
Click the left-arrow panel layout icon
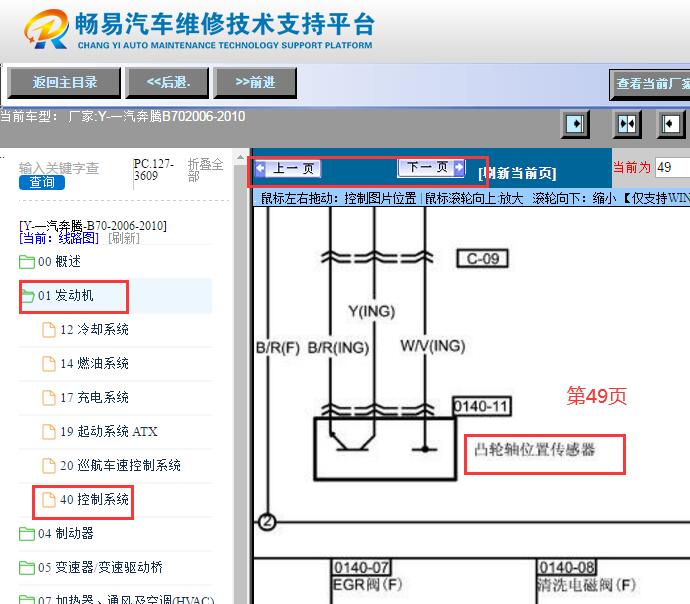click(671, 124)
